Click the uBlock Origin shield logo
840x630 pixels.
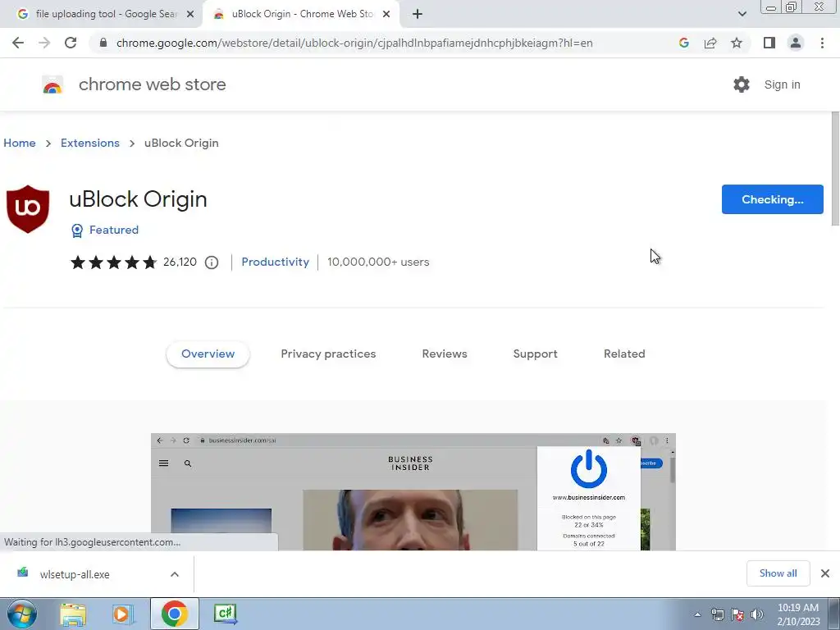[x=28, y=209]
